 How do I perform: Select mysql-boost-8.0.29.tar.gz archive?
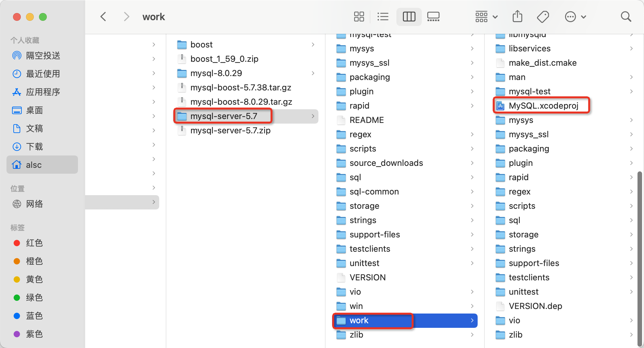(246, 102)
